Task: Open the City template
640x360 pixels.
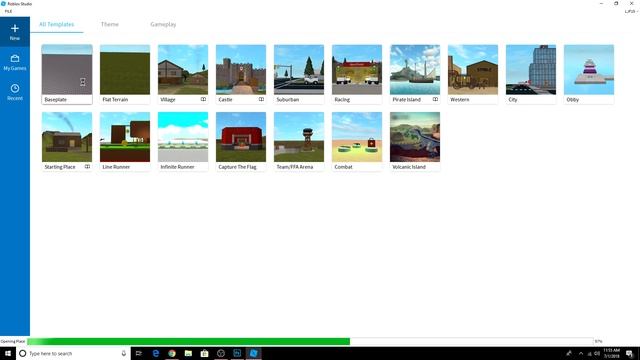Action: tap(531, 74)
